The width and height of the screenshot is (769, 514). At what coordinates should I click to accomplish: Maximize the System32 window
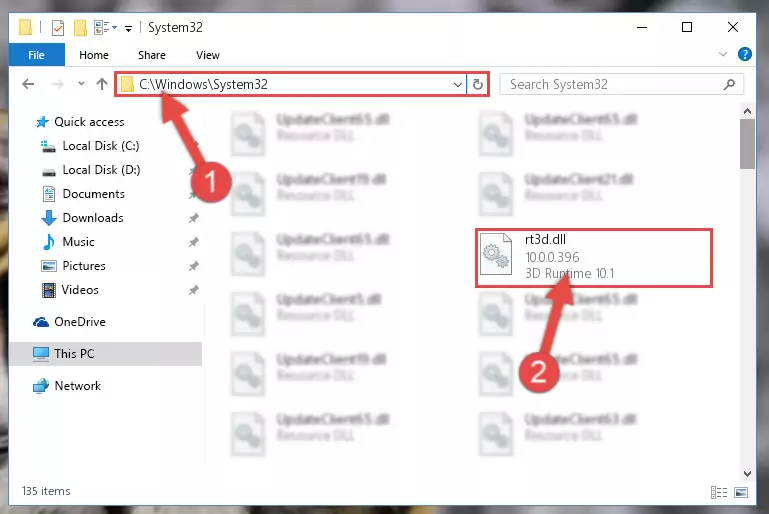[x=687, y=27]
